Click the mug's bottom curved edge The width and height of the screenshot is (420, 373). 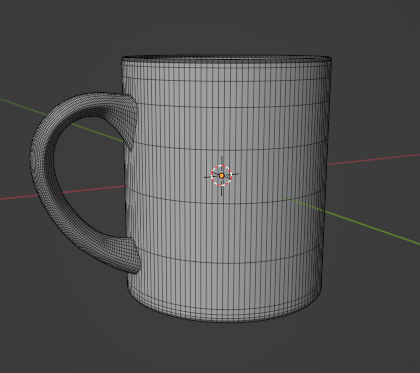[225, 317]
